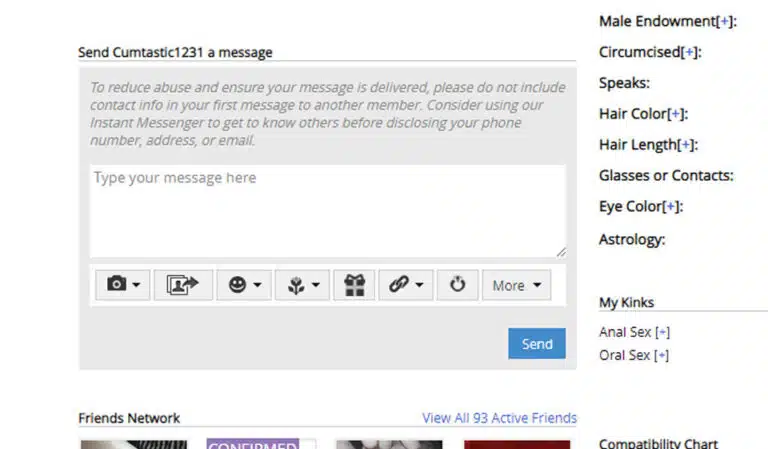The width and height of the screenshot is (768, 449).
Task: Click the ring icon in toolbar
Action: [x=458, y=285]
